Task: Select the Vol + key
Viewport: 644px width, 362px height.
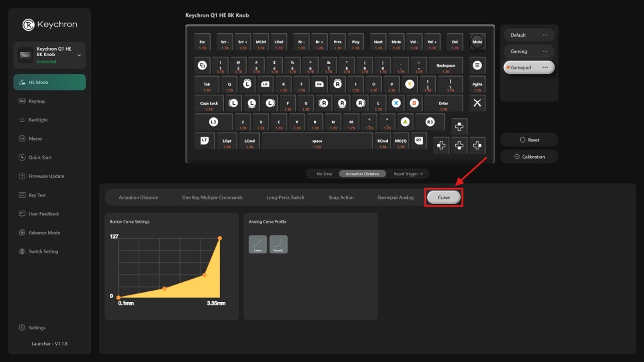Action: [x=432, y=42]
